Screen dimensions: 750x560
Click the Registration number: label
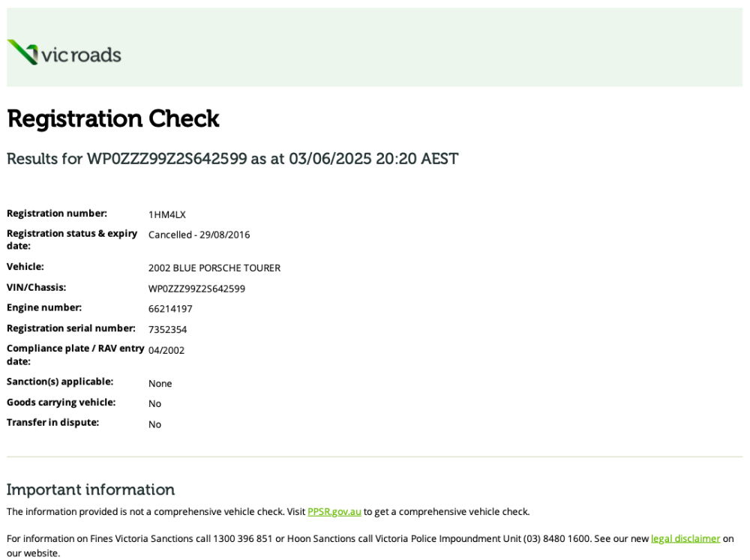click(x=57, y=214)
